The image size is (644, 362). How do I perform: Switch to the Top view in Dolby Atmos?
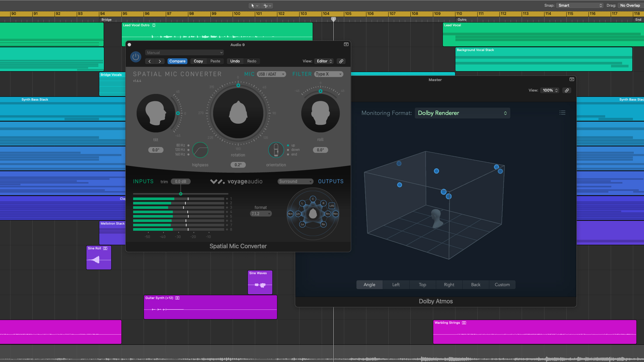[x=422, y=284]
